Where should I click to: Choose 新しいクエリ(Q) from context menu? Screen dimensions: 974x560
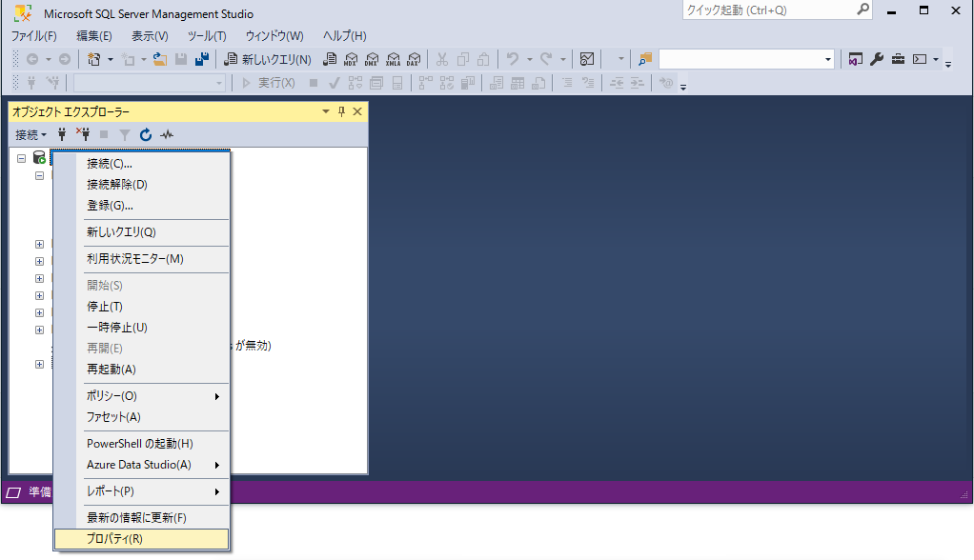(x=142, y=232)
